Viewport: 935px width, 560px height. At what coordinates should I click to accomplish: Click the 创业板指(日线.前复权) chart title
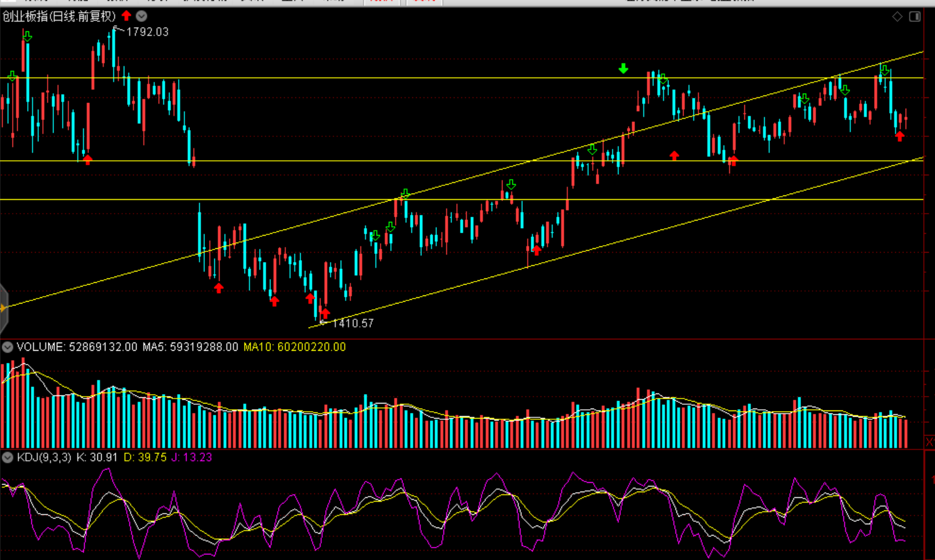point(59,16)
